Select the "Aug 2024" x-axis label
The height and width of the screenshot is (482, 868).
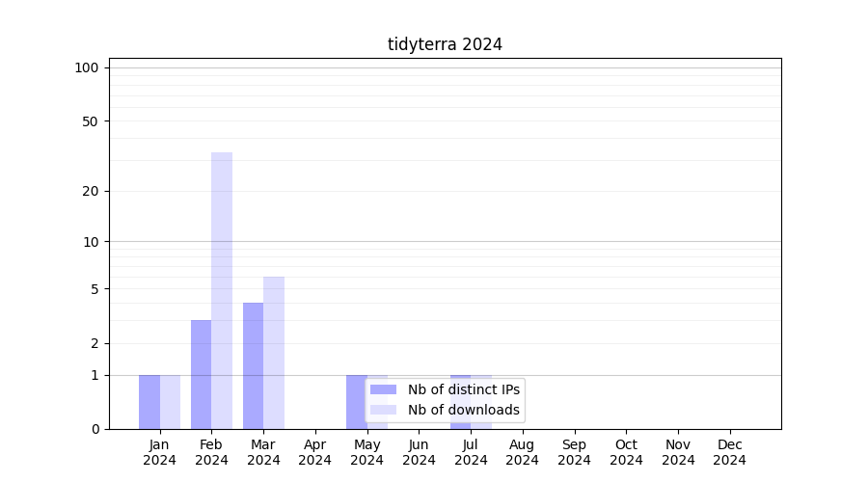[522, 452]
